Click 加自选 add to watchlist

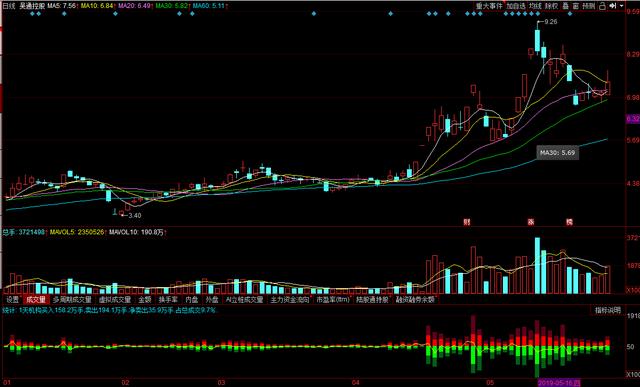[x=516, y=6]
